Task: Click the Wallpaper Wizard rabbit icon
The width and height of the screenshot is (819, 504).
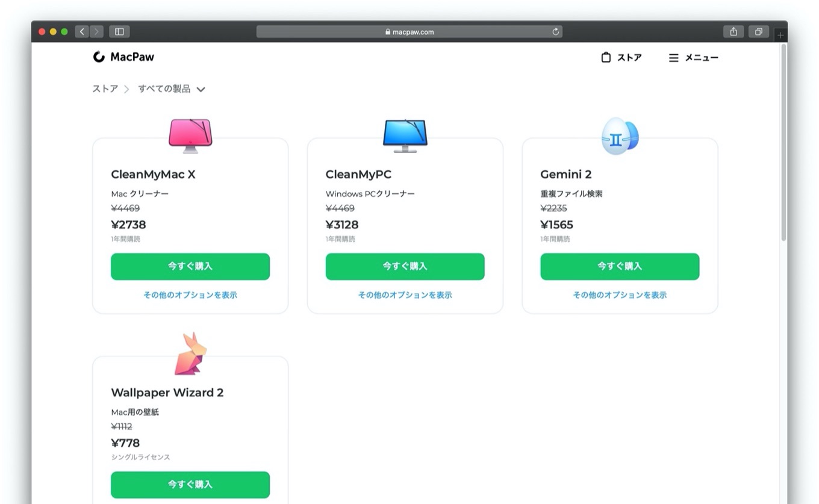Action: [190, 353]
